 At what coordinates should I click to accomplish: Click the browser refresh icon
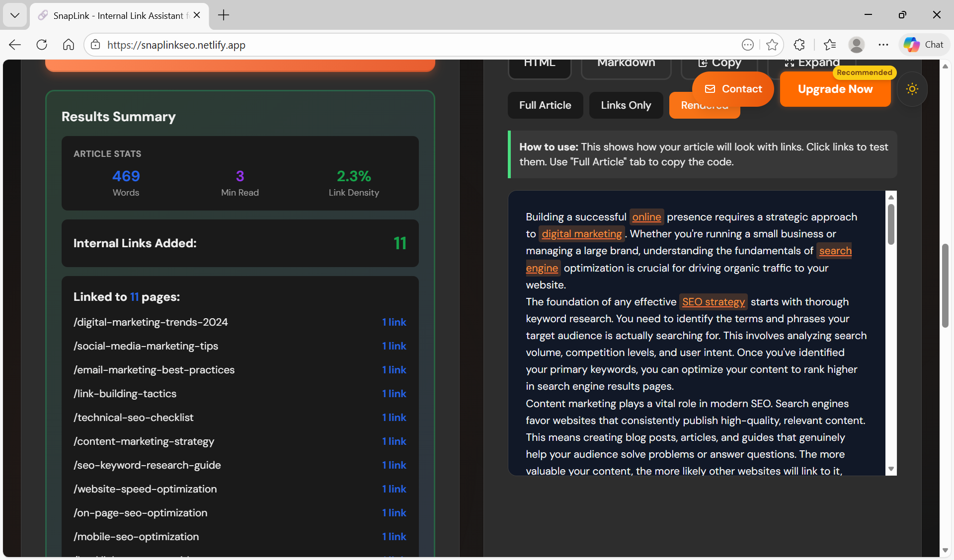(42, 45)
